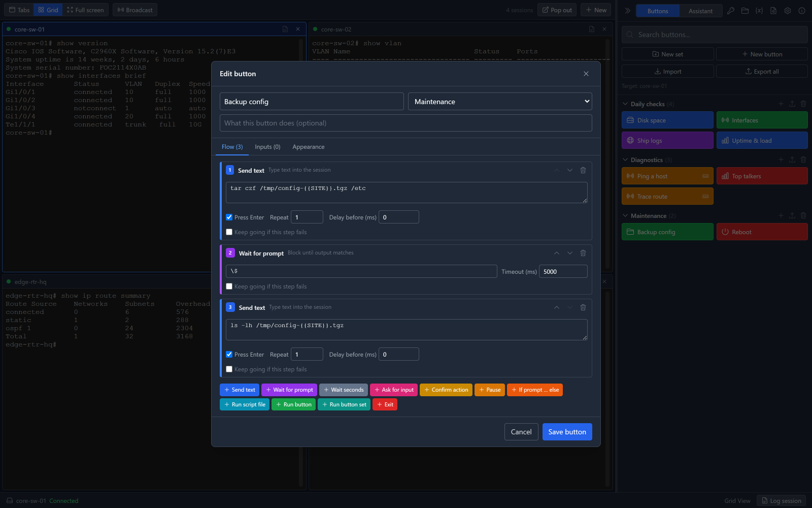Add a Wait for prompt step

[289, 390]
